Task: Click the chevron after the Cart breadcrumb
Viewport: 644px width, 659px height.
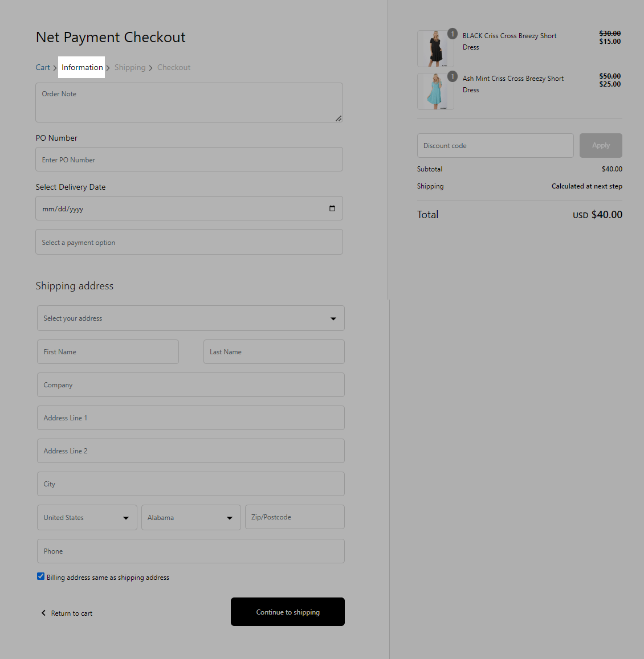Action: tap(54, 67)
